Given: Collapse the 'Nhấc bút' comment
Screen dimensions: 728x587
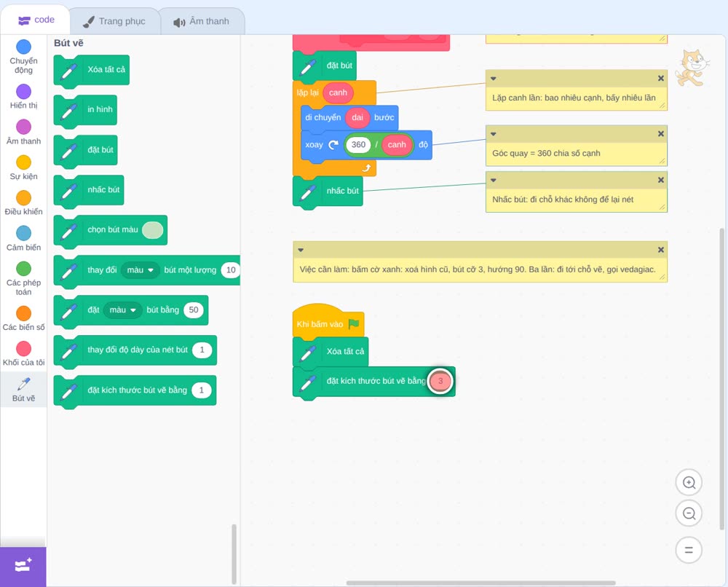Looking at the screenshot, I should (x=493, y=180).
